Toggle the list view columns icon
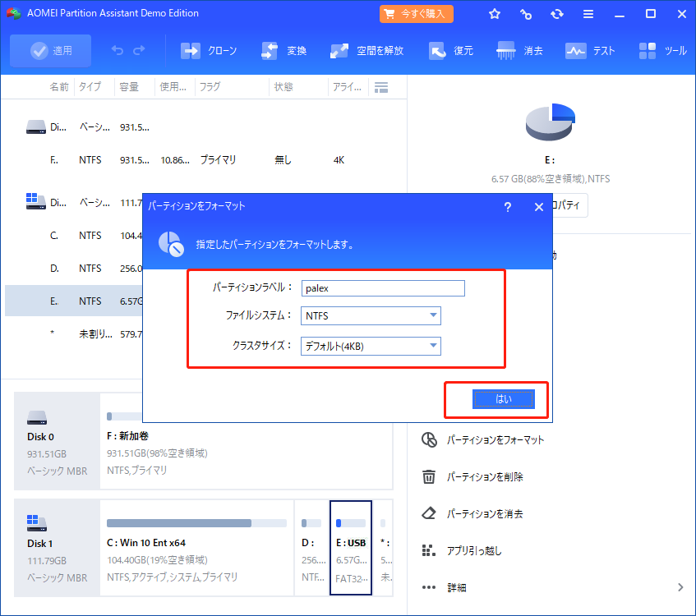 381,87
